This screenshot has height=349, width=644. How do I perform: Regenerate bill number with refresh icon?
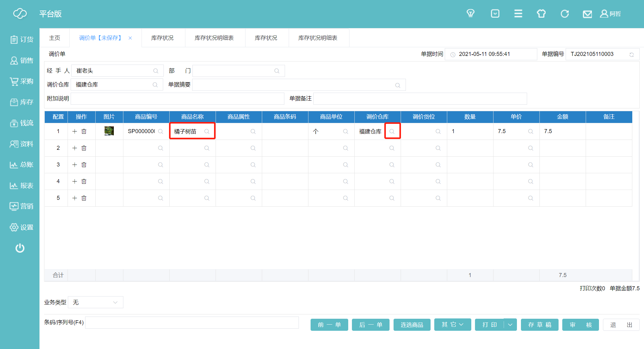(x=631, y=55)
